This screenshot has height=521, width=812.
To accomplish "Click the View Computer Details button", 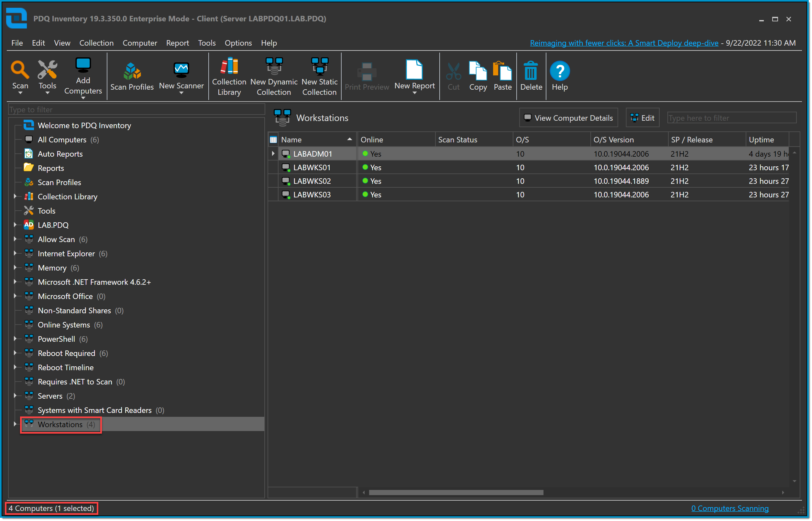I will (x=568, y=118).
